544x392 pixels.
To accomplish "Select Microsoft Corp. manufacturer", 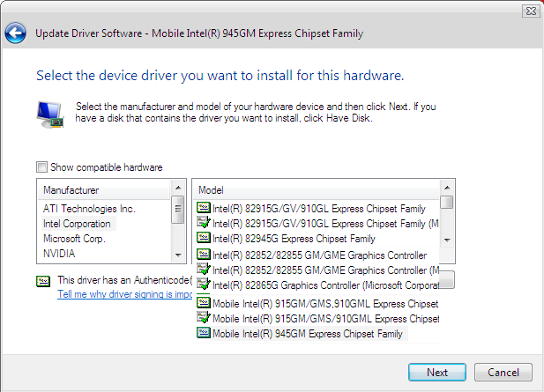I will click(74, 239).
